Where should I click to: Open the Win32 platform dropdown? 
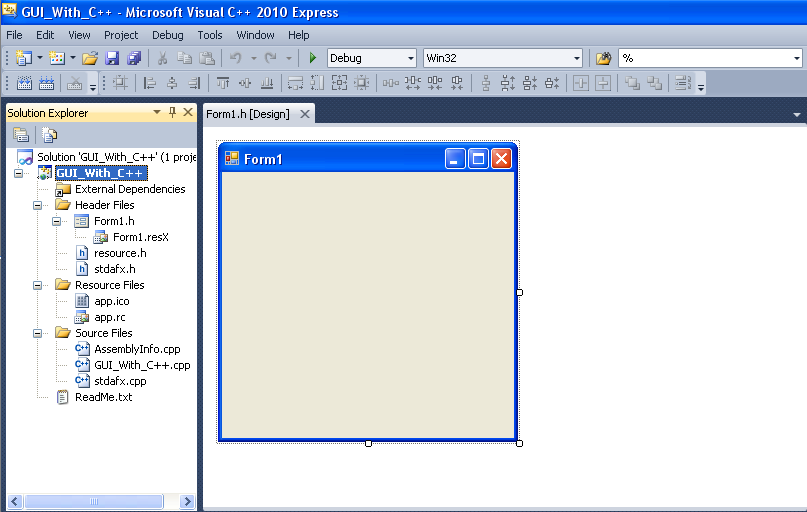pyautogui.click(x=576, y=58)
